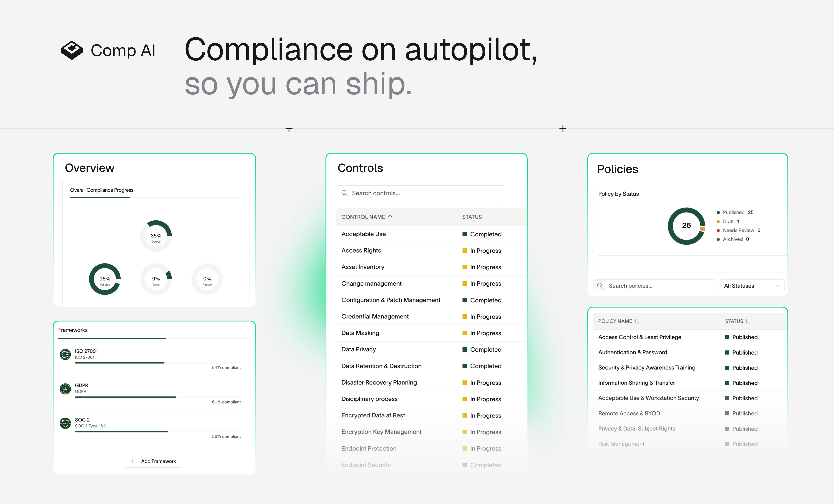Open Encrypted Data at Rest control

[373, 415]
